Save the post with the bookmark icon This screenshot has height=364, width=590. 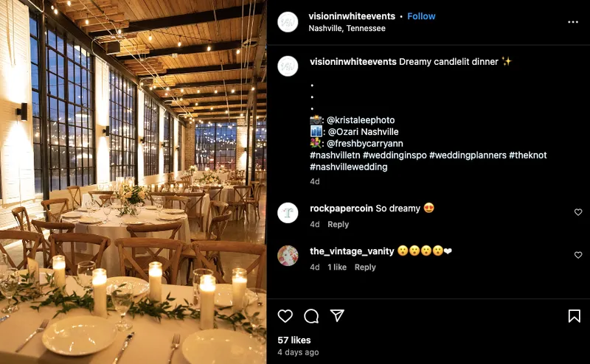[x=575, y=316]
